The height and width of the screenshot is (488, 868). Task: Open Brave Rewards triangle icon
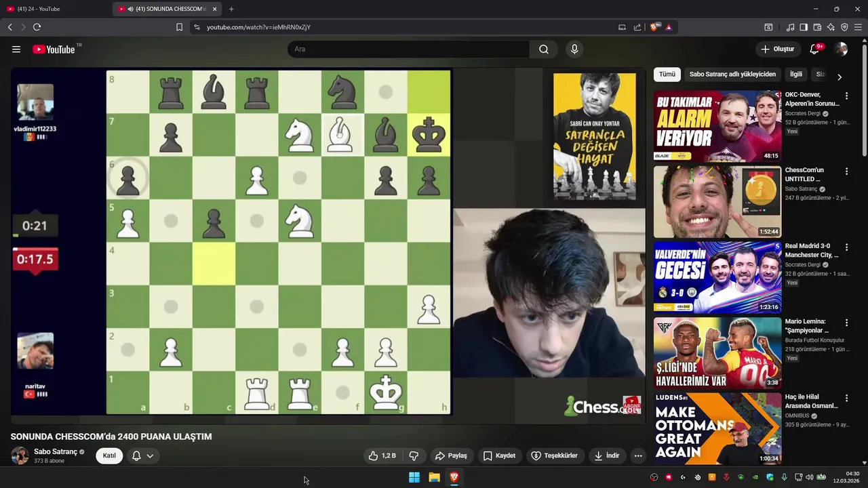tap(669, 27)
